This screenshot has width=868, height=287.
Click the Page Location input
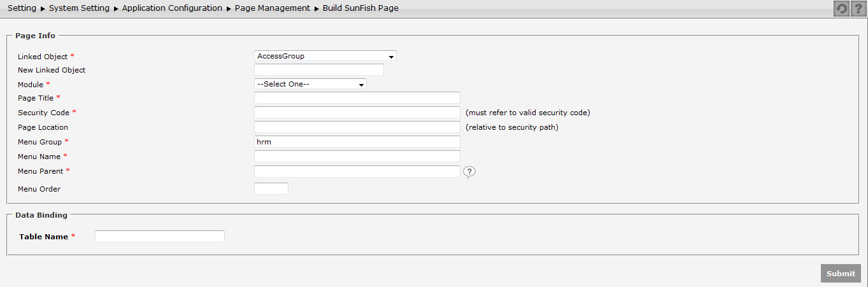pos(357,127)
